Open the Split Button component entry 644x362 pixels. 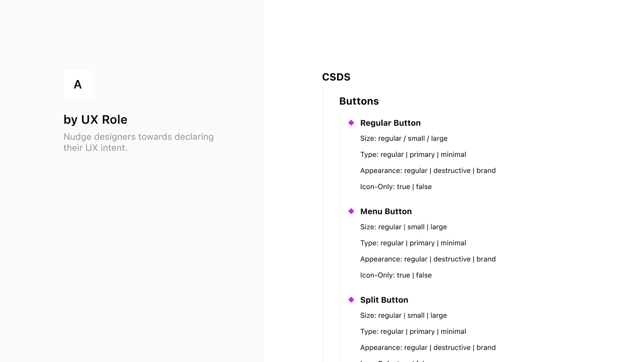[x=384, y=300]
